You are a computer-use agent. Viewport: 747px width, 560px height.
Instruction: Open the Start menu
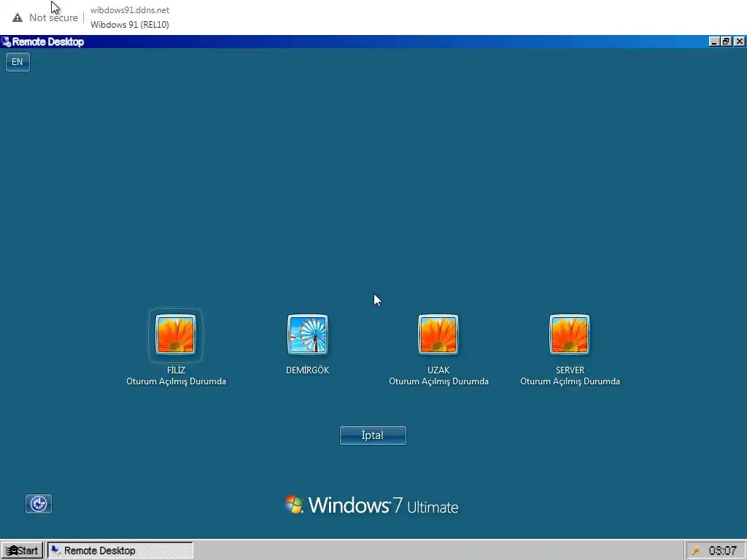(x=23, y=551)
